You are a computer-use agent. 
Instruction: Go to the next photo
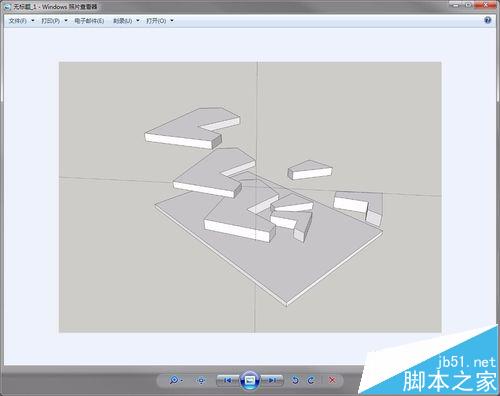pos(272,380)
